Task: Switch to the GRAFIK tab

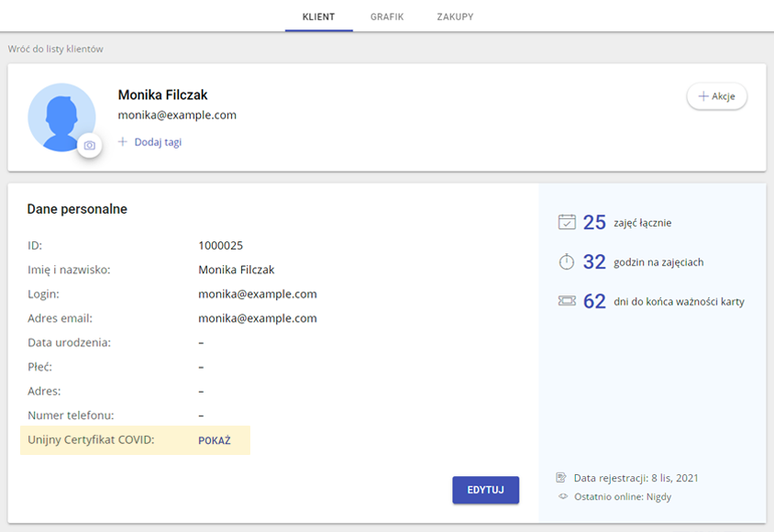Action: [x=387, y=17]
